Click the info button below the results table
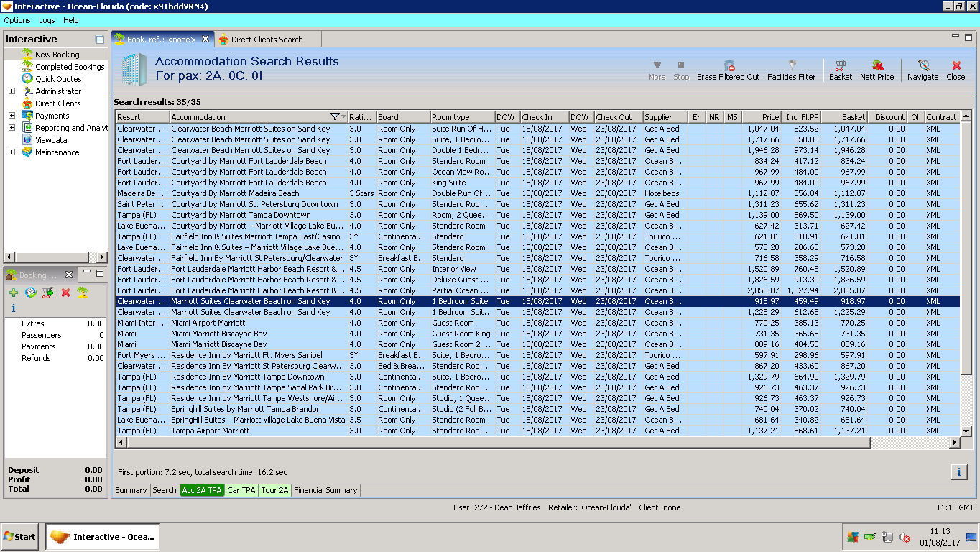The width and height of the screenshot is (980, 552). (x=959, y=472)
